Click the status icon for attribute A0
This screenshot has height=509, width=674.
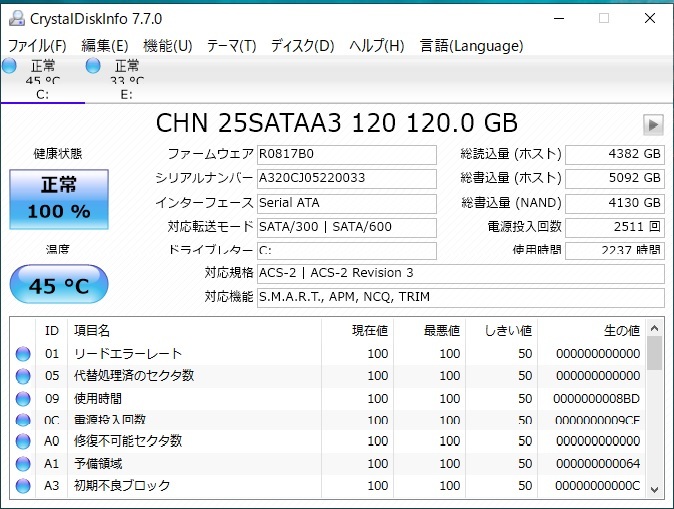click(23, 441)
